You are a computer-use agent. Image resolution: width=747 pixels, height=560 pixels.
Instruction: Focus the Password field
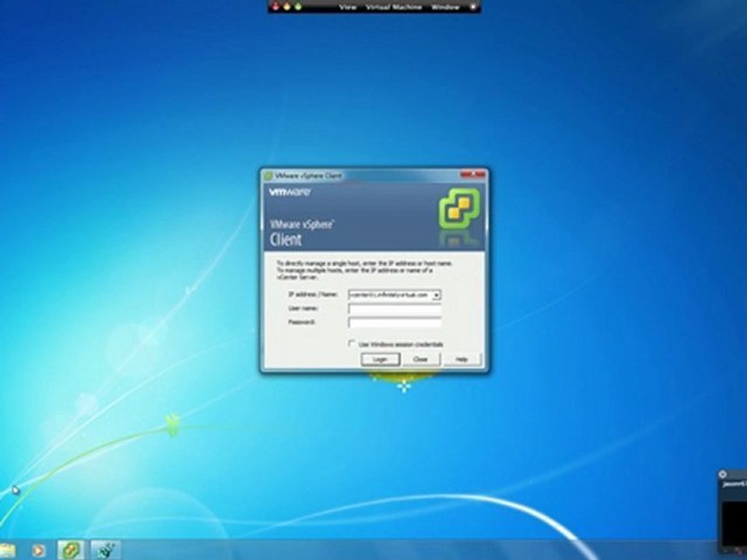(x=395, y=323)
